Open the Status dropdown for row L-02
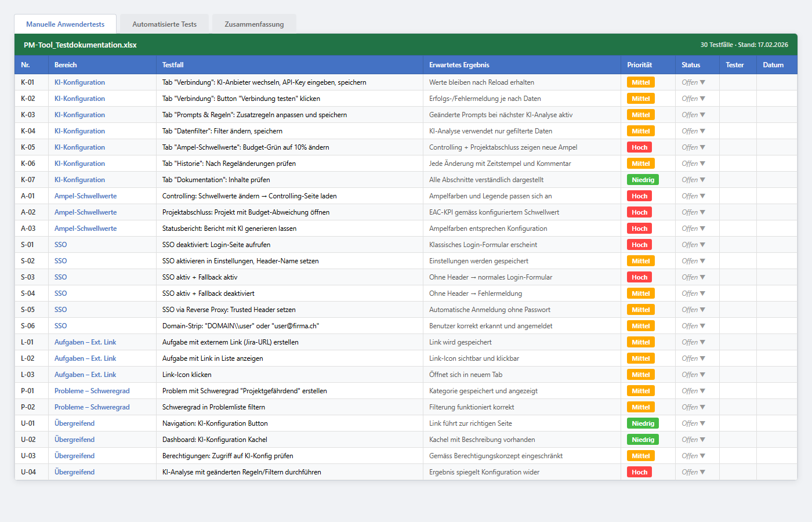The width and height of the screenshot is (812, 522). 694,358
